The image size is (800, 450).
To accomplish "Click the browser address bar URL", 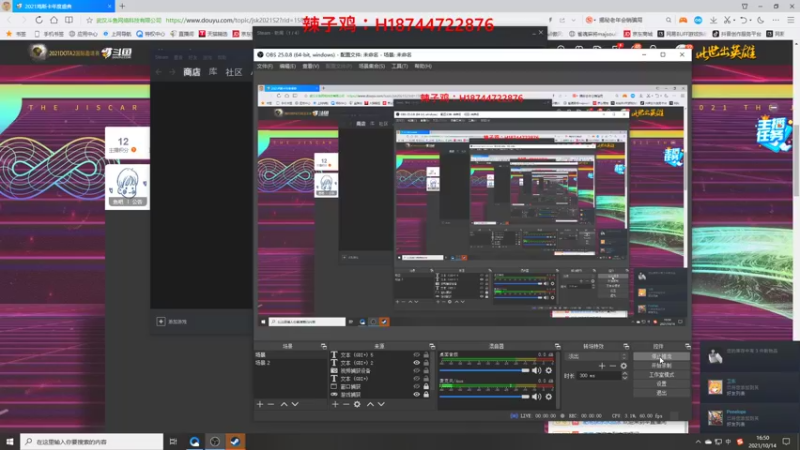I will [x=234, y=20].
